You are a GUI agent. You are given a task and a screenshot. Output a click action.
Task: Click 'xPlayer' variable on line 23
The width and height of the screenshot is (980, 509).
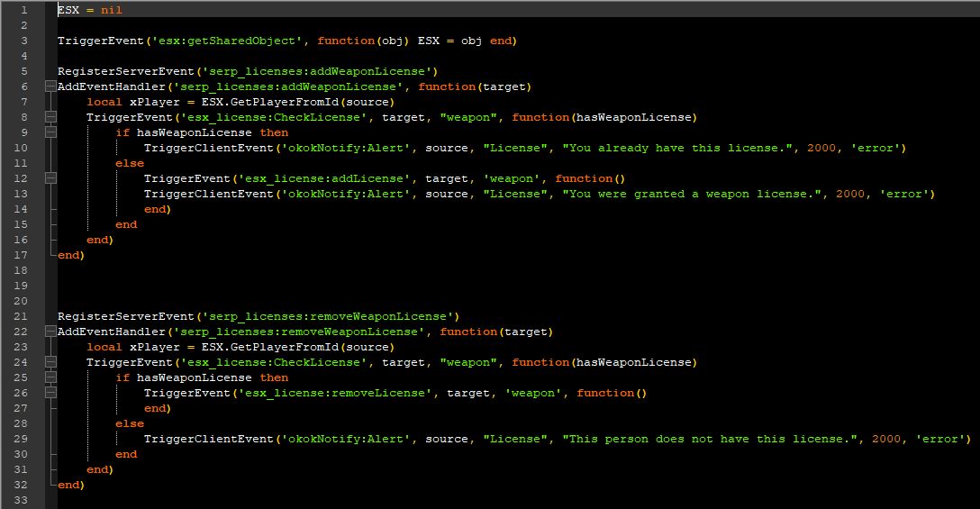click(x=154, y=347)
